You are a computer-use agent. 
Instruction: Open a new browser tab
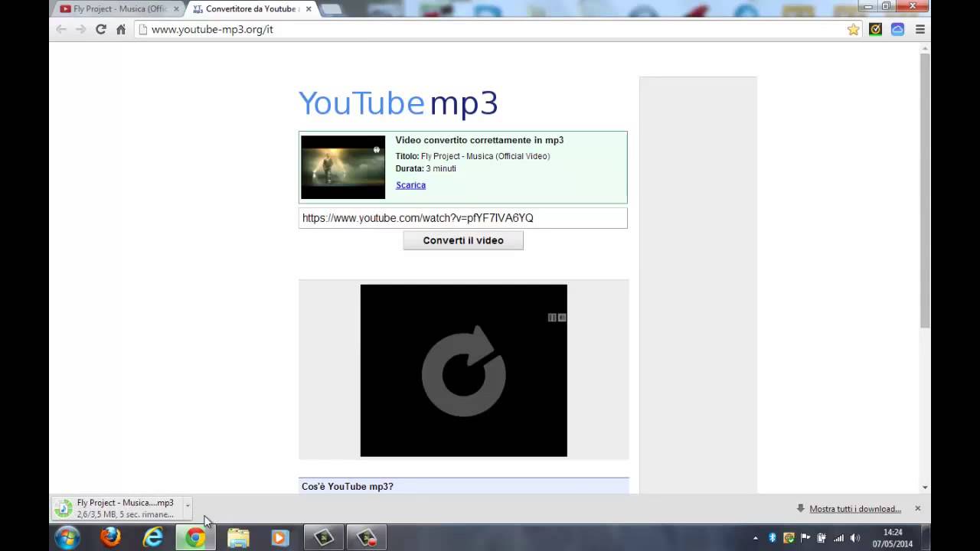pos(332,9)
